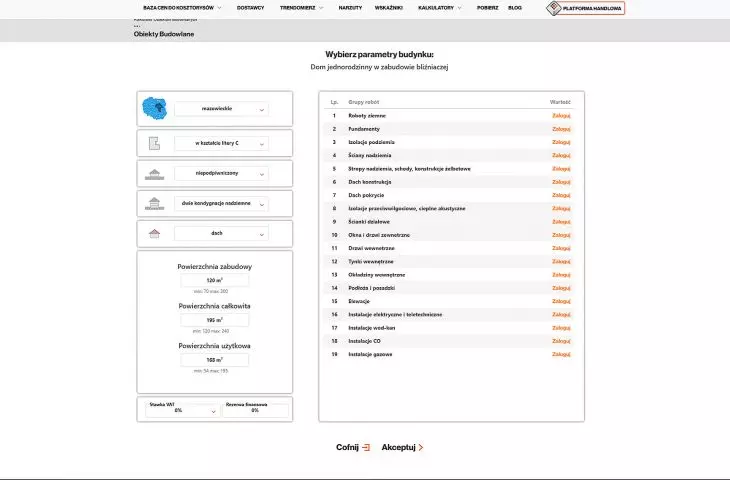730x480 pixels.
Task: Click 'Izolacje przeciwwilgociowe, cieplne akustyczne' row text
Action: click(x=406, y=209)
